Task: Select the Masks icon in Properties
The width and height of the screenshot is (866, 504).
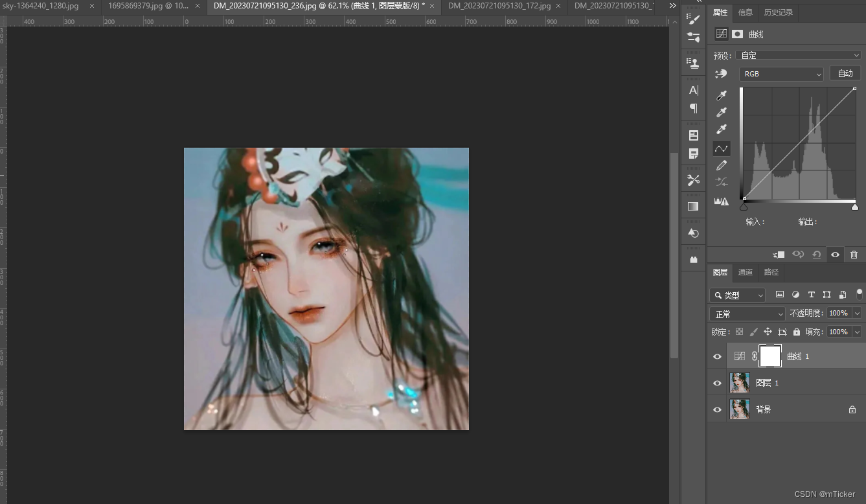Action: (x=737, y=34)
